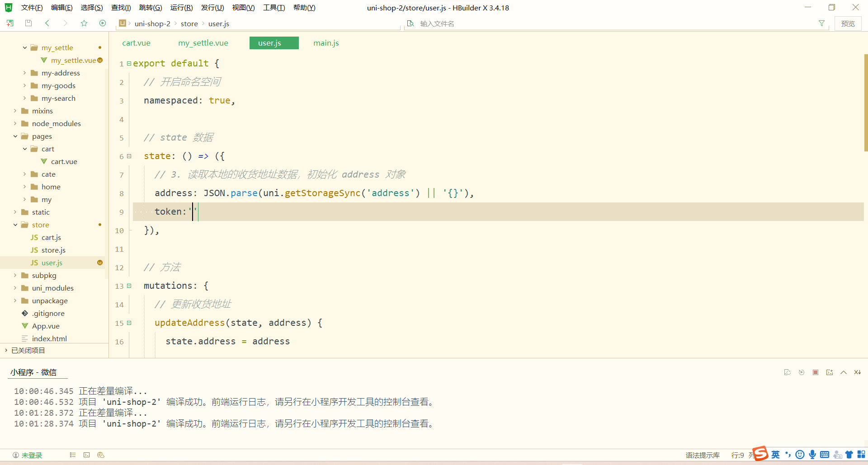Switch to the main.js tab
The height and width of the screenshot is (465, 868).
(326, 43)
